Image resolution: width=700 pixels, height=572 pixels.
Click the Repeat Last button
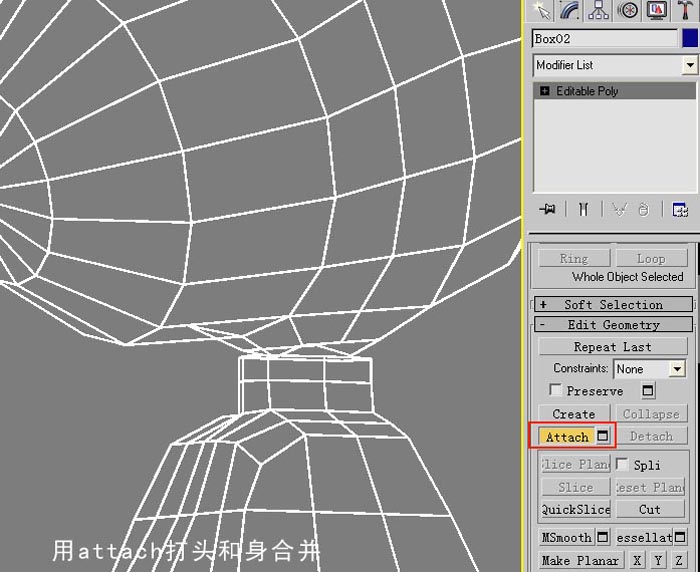(612, 347)
